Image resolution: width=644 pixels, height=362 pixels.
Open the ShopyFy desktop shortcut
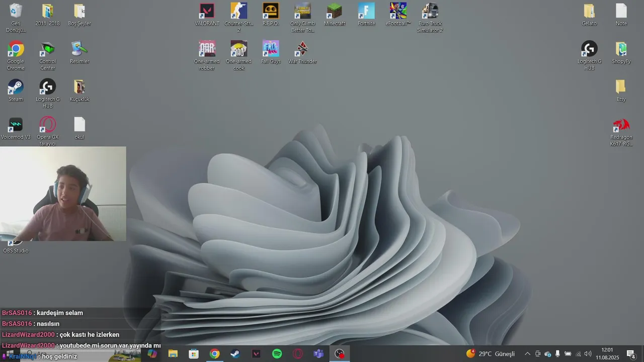[x=621, y=52]
